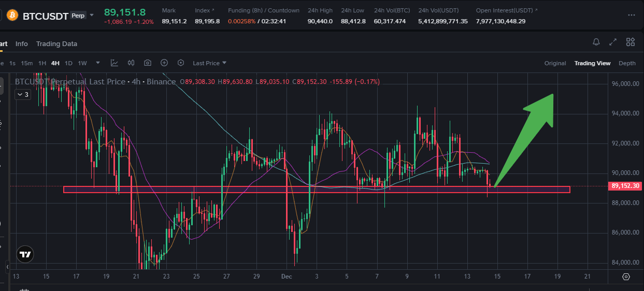Take a chart snapshot with camera icon
This screenshot has height=291, width=644.
point(148,63)
